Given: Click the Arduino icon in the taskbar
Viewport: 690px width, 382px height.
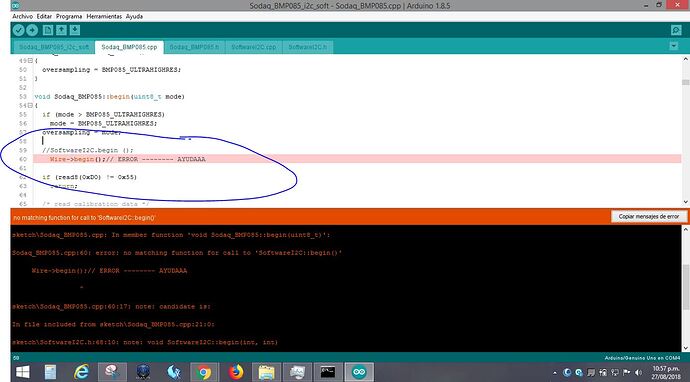Looking at the screenshot, I should 359,372.
